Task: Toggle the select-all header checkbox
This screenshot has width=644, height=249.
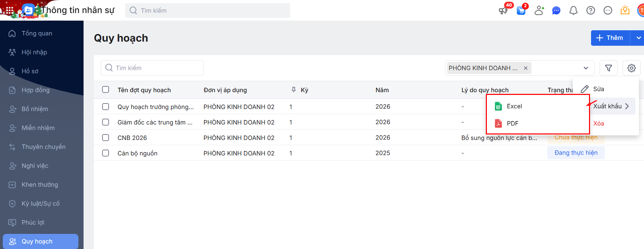Action: pos(106,90)
